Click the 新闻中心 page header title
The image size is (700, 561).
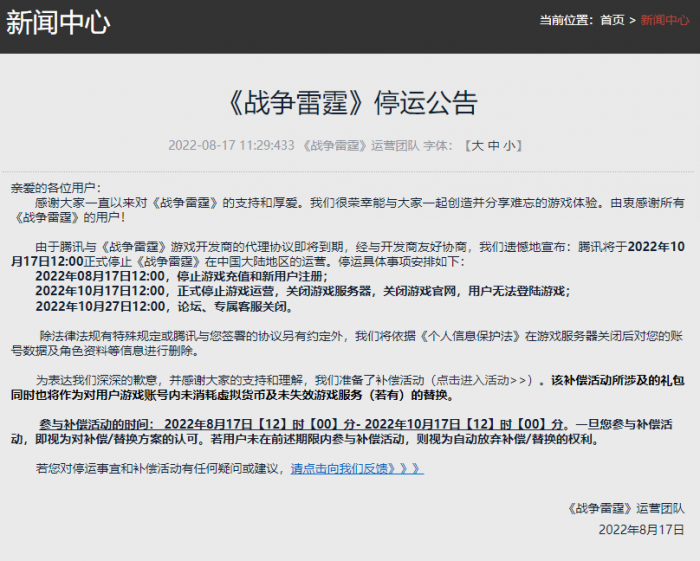pos(58,22)
